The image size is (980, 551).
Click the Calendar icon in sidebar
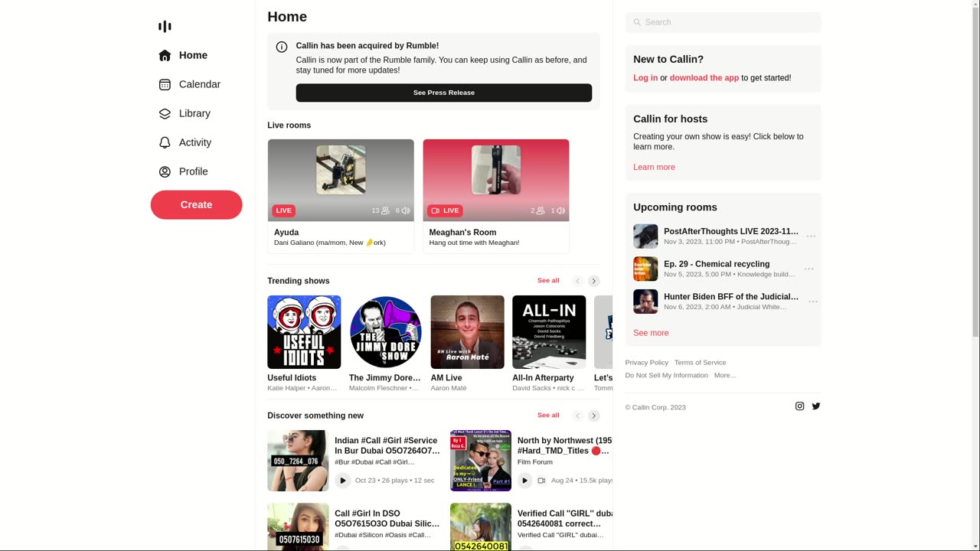click(165, 84)
